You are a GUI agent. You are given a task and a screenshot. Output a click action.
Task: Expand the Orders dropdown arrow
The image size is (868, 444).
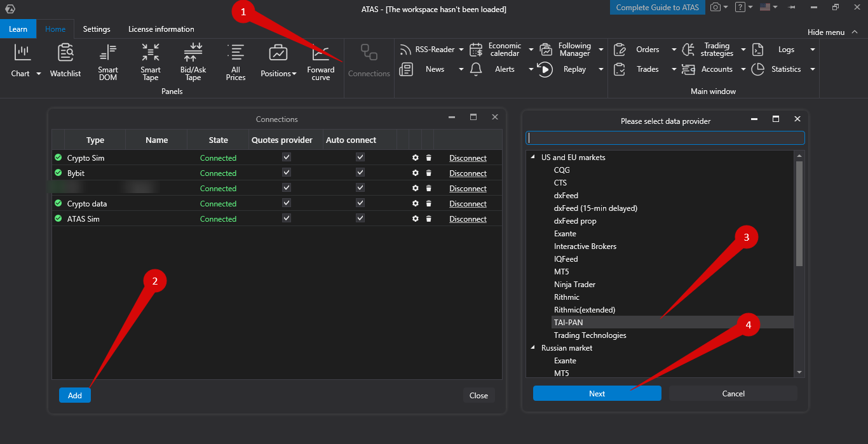[674, 50]
